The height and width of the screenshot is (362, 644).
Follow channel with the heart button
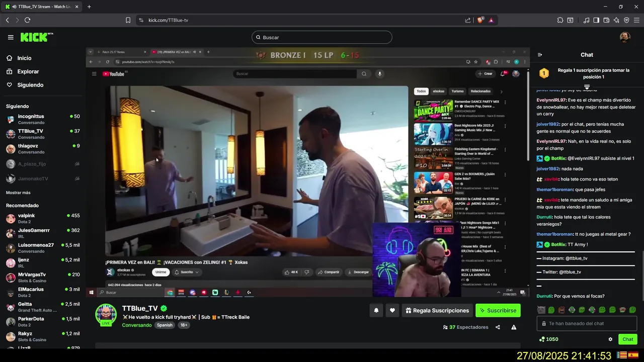tap(392, 311)
